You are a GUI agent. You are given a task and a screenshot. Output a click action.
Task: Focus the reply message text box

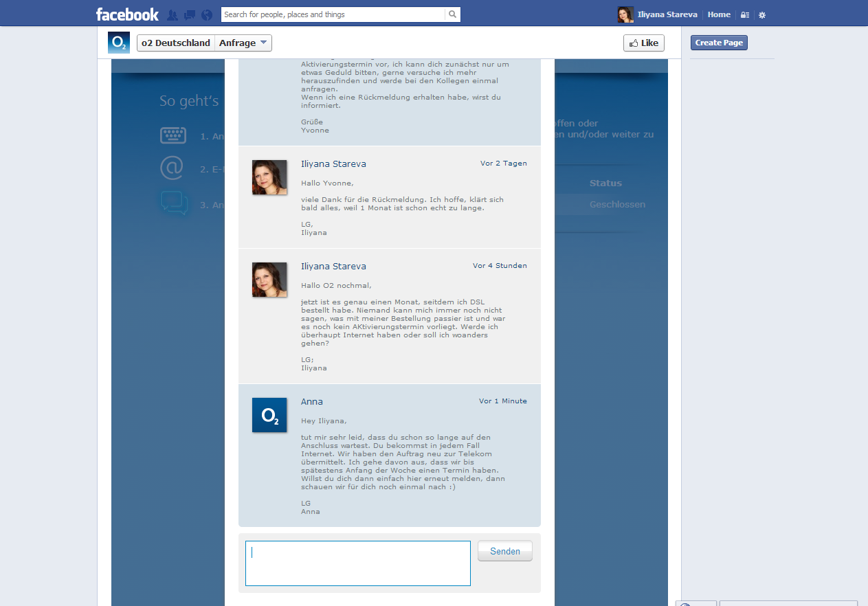coord(358,563)
